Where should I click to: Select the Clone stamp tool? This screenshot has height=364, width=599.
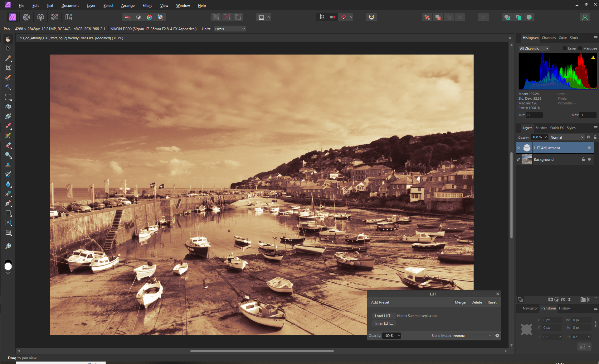point(8,165)
